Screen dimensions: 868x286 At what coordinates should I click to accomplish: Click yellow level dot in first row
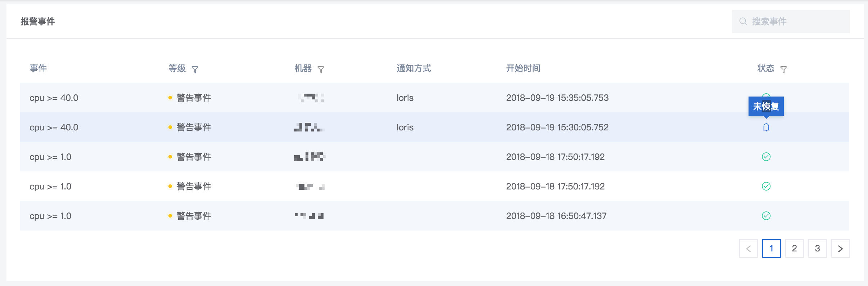coord(170,98)
